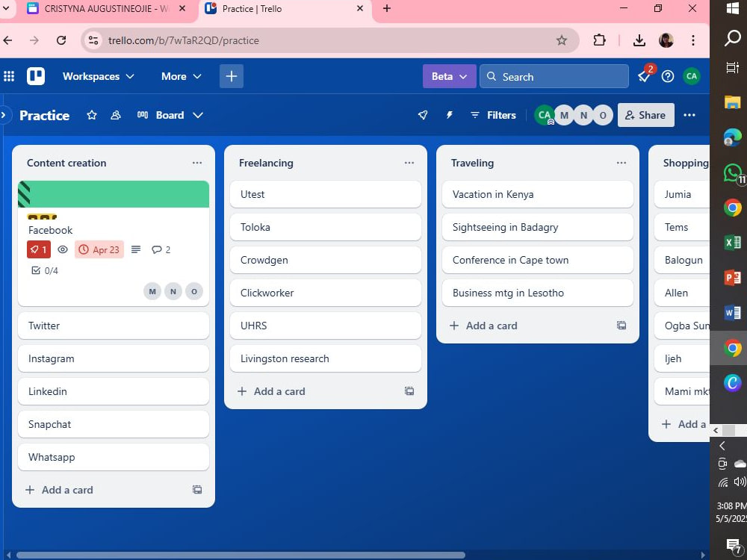Expand the collapsed left sidebar arrow
The height and width of the screenshot is (560, 747).
click(4, 115)
